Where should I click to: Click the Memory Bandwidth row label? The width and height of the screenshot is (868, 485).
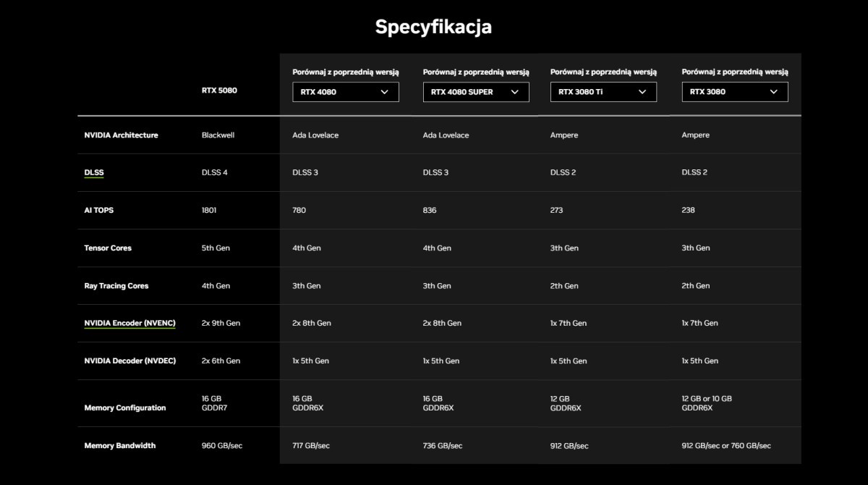click(x=119, y=445)
